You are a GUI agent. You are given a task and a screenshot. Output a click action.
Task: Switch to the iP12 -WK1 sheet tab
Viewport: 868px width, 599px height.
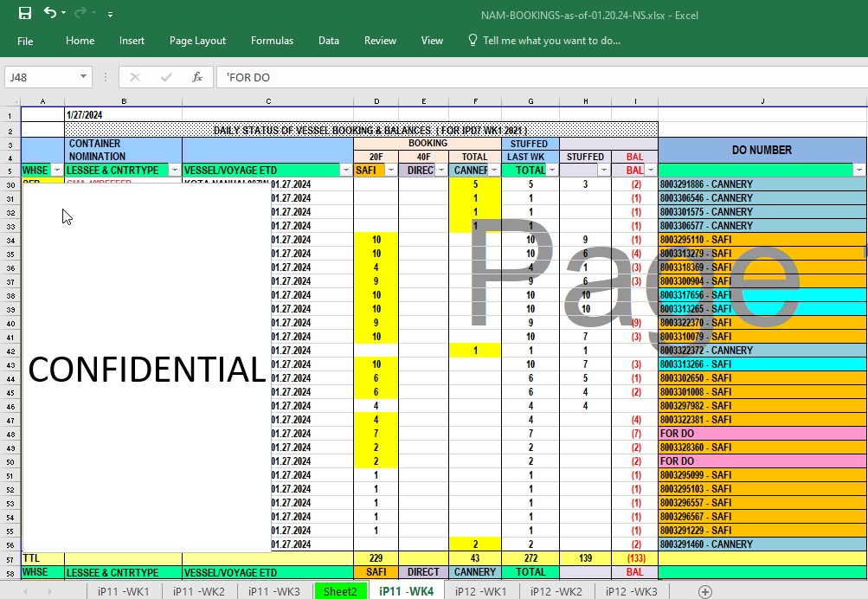480,591
